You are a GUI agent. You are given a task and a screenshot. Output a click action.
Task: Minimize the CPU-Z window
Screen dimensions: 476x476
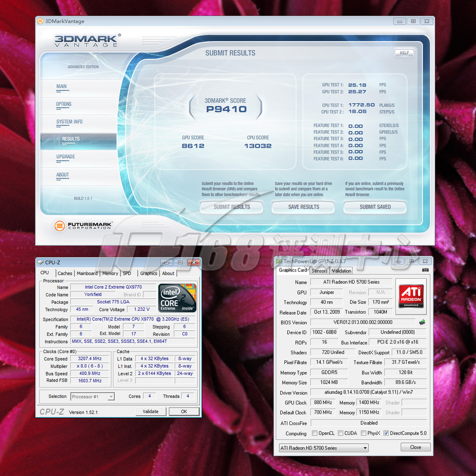167,263
